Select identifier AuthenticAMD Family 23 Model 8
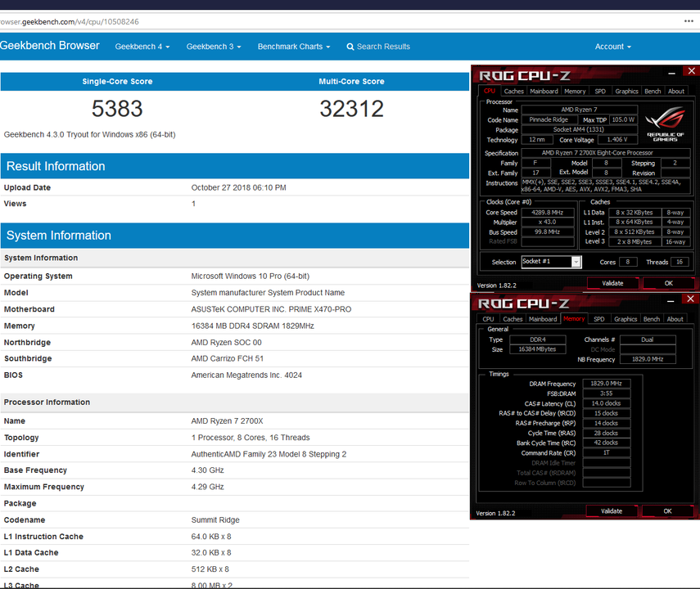 click(269, 454)
